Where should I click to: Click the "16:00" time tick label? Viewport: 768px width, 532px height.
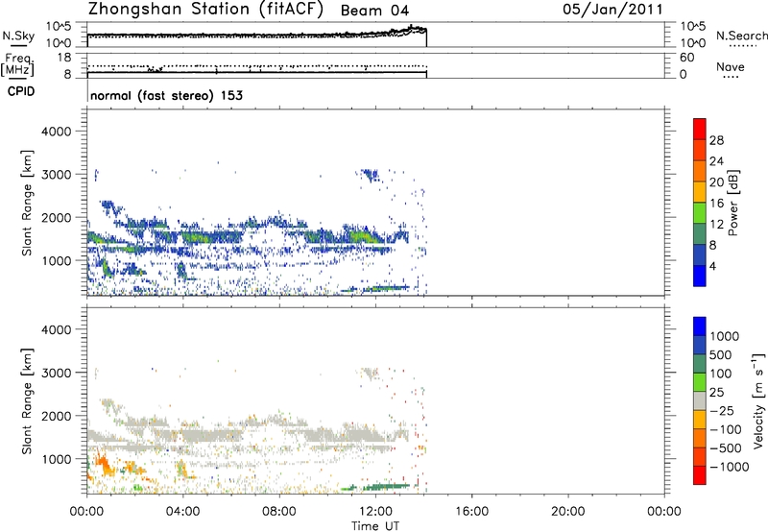[x=471, y=512]
